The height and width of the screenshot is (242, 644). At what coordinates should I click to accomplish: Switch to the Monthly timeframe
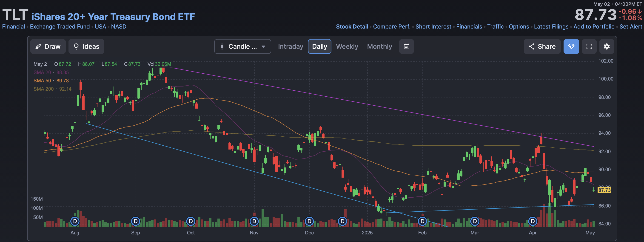tap(379, 46)
